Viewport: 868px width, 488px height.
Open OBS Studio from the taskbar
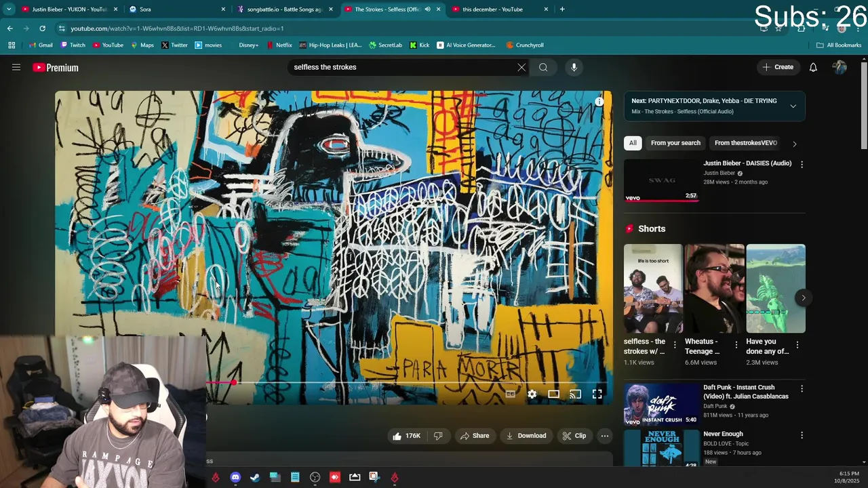(x=315, y=477)
